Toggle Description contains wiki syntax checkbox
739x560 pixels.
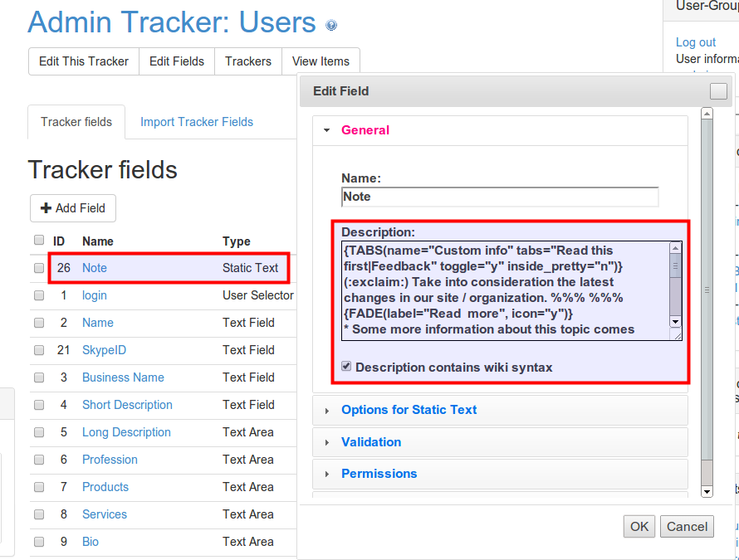click(x=347, y=367)
